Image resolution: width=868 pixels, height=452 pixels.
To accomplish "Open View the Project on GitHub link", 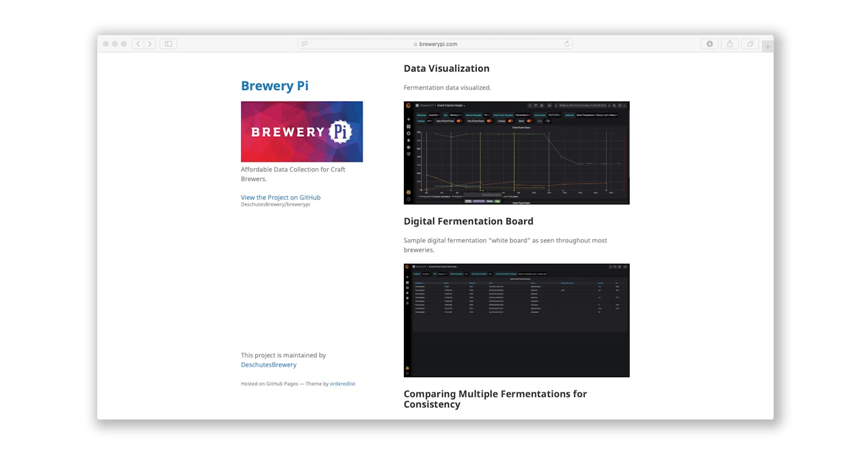I will 280,198.
